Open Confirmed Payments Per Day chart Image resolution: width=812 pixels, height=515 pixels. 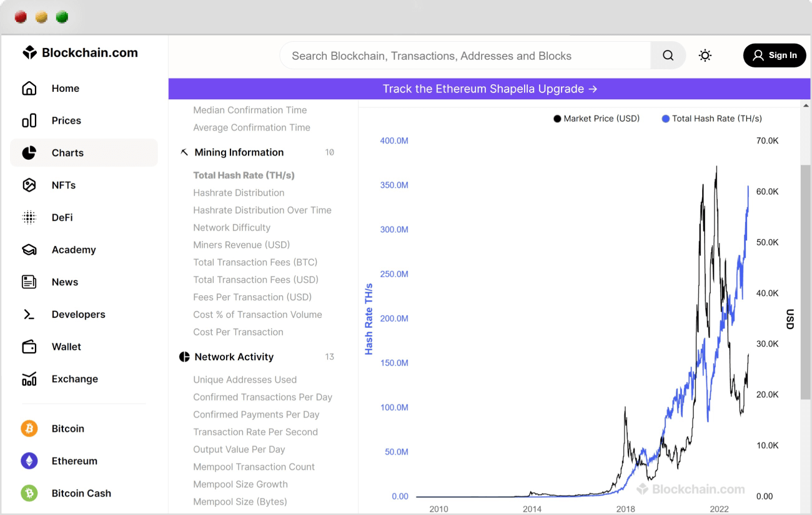[x=256, y=414]
